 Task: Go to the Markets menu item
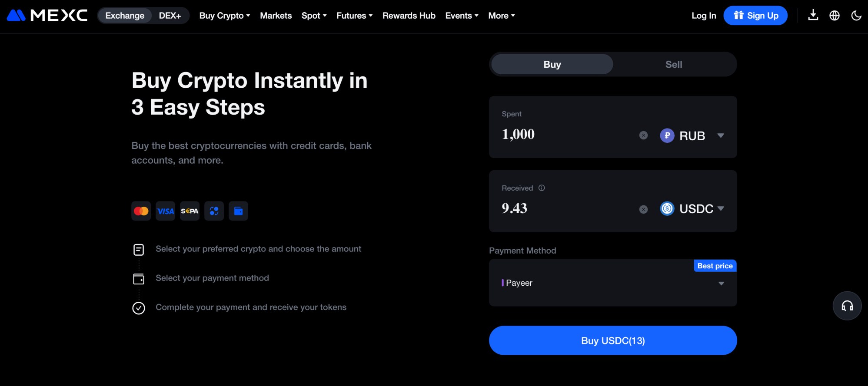click(x=276, y=16)
